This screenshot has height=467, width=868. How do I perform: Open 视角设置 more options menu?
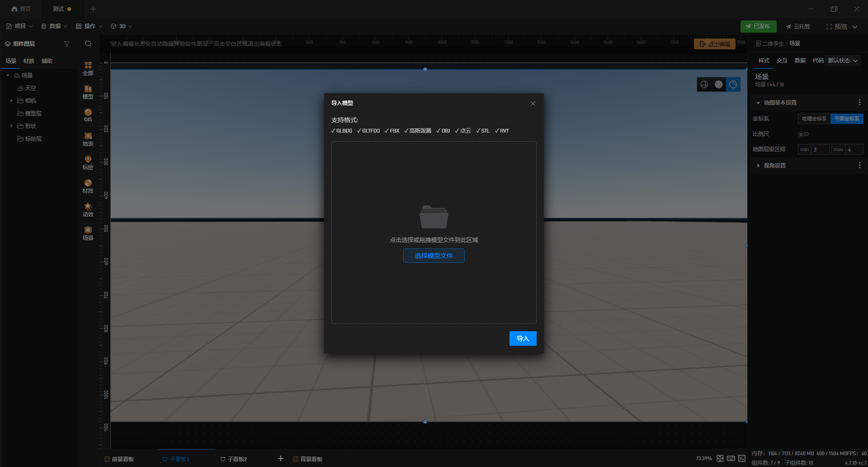click(859, 166)
